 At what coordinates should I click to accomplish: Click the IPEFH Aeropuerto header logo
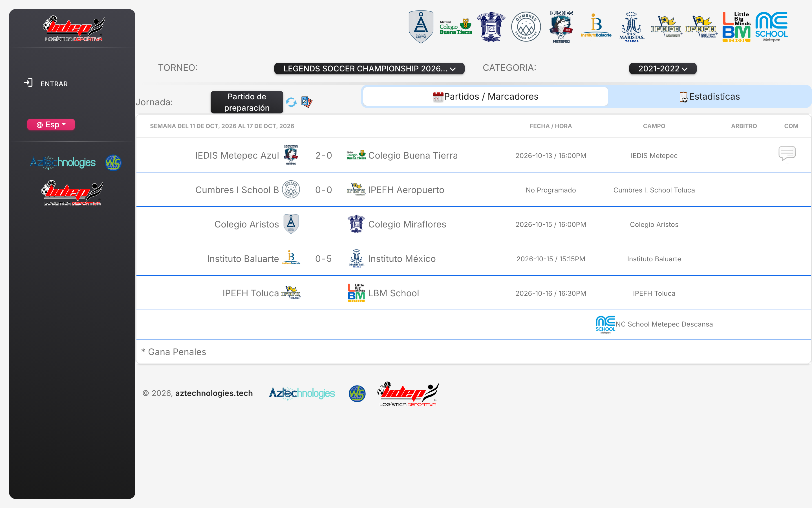point(667,26)
